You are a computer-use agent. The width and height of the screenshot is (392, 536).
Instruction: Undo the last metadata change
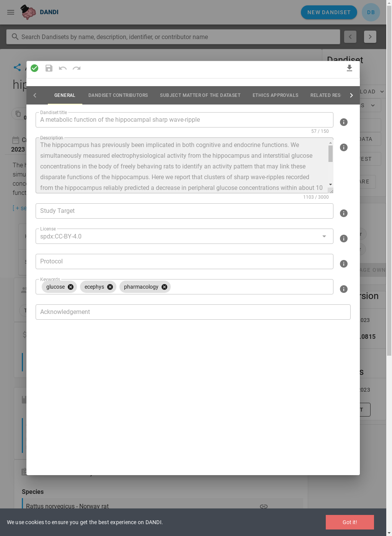click(x=63, y=68)
